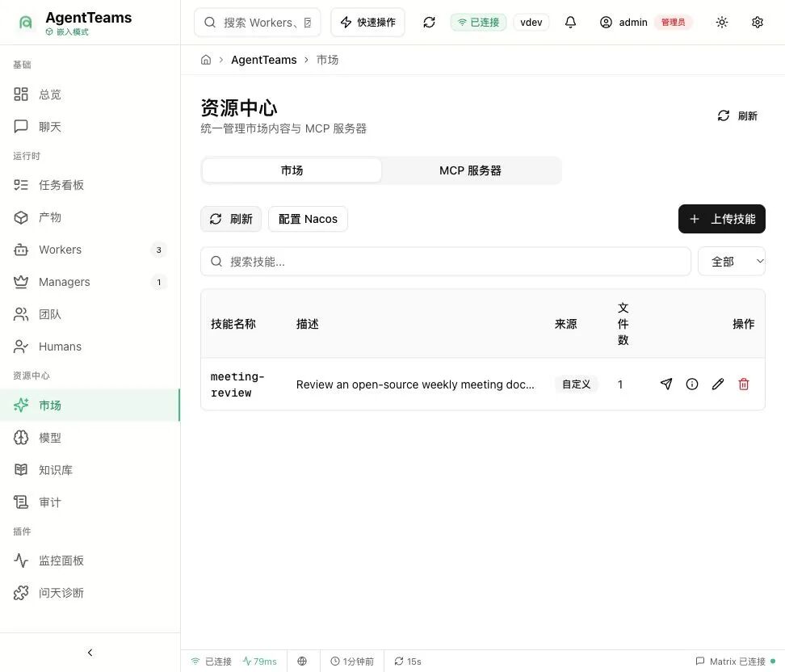Click the 操作 column header
The width and height of the screenshot is (785, 672).
[744, 324]
